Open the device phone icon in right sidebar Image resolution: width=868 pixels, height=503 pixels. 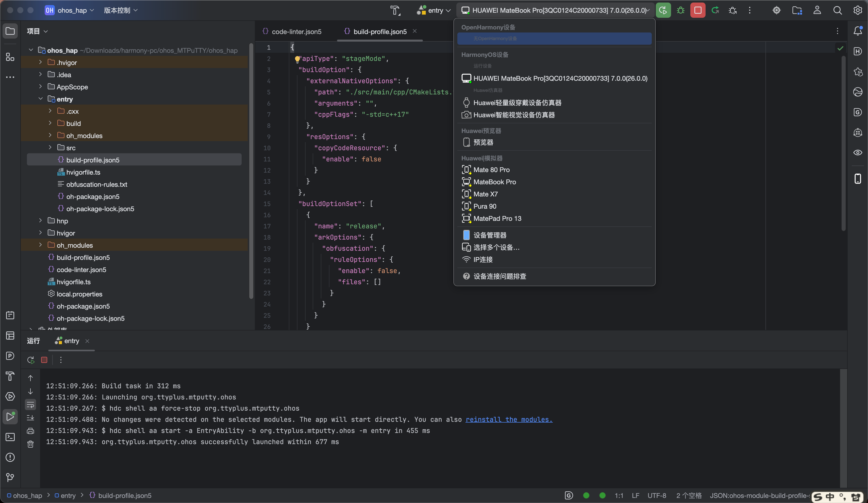858,179
